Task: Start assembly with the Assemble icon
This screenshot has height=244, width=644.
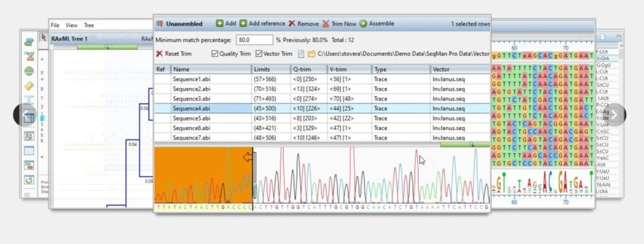Action: [x=363, y=23]
